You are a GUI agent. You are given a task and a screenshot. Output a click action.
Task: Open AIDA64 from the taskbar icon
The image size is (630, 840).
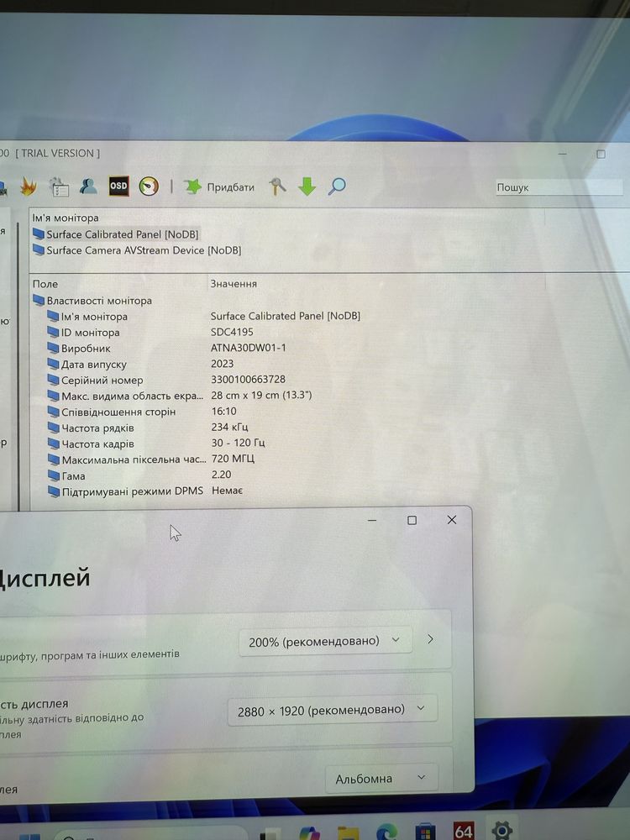(x=464, y=831)
